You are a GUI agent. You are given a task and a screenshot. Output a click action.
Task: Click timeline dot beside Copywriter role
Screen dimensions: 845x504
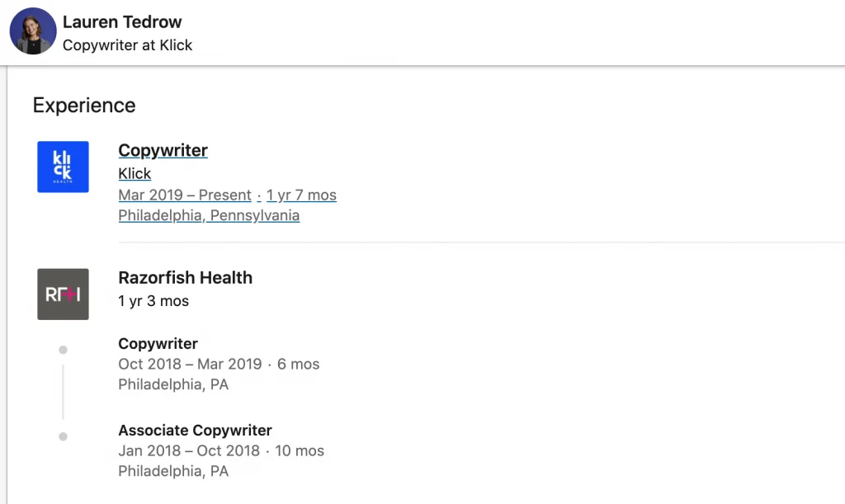tap(63, 350)
